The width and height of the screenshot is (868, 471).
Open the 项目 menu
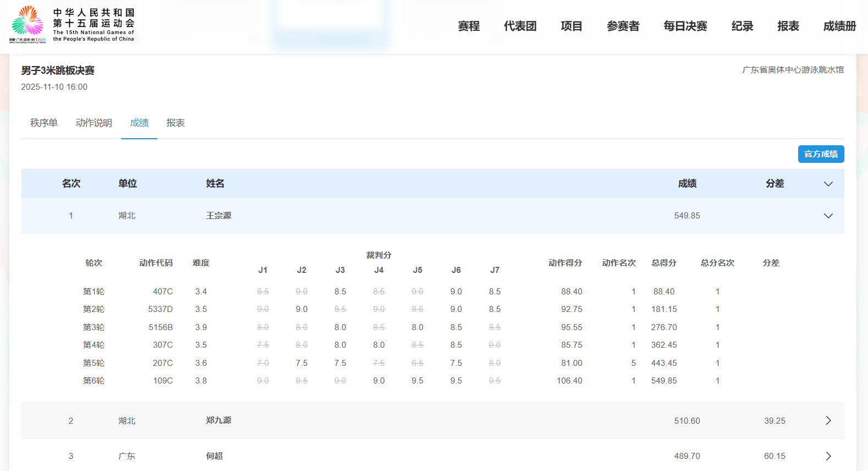click(572, 26)
